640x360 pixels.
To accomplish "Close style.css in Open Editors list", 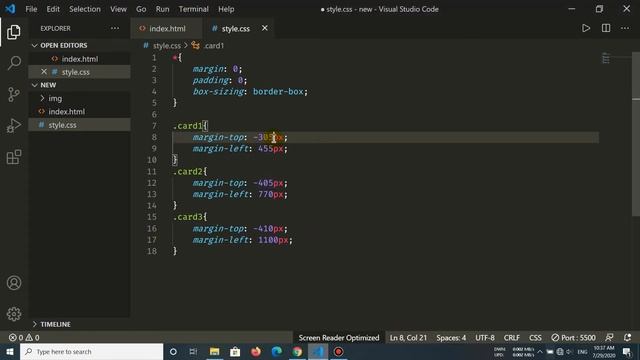I will pos(44,72).
